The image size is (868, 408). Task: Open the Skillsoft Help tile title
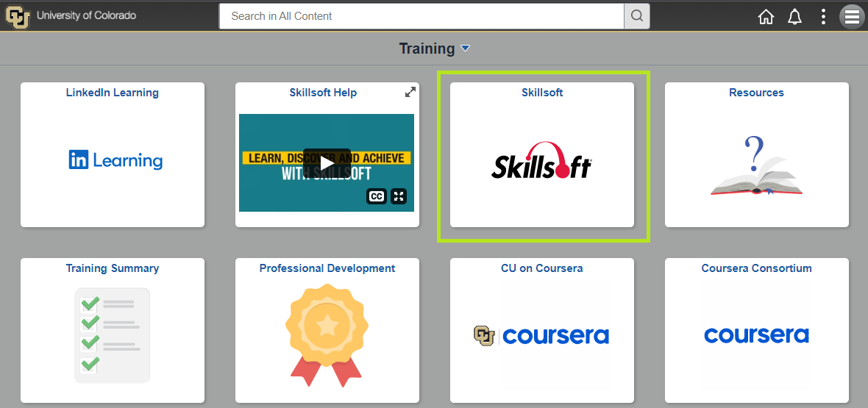point(323,93)
